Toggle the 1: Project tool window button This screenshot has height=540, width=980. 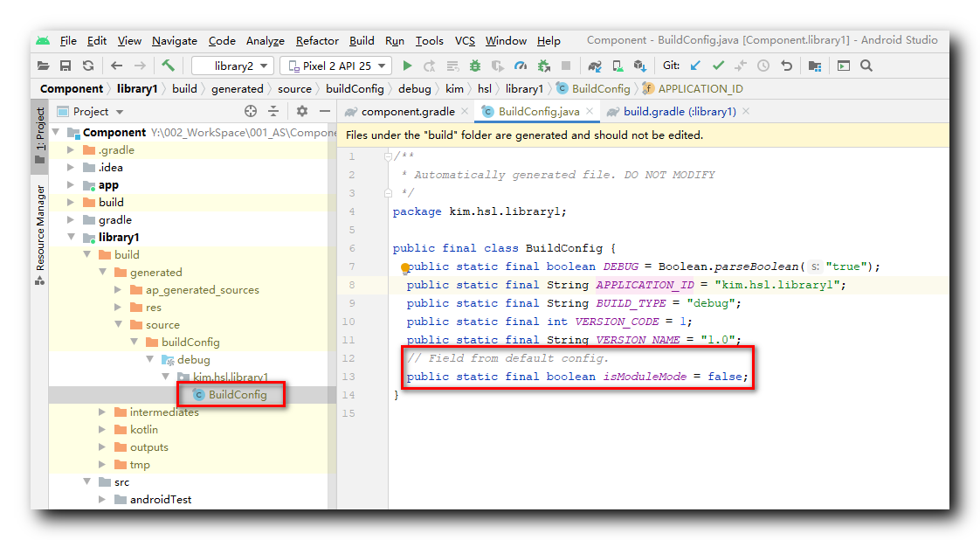[40, 135]
